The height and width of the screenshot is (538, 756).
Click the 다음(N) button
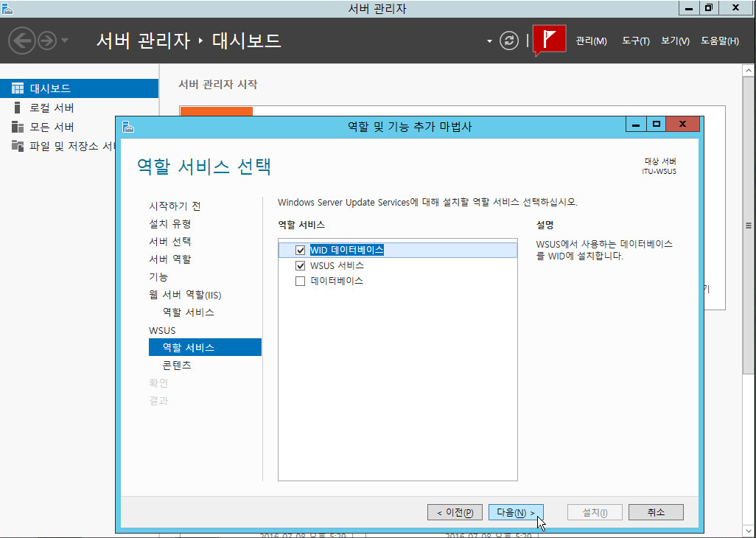pyautogui.click(x=516, y=512)
